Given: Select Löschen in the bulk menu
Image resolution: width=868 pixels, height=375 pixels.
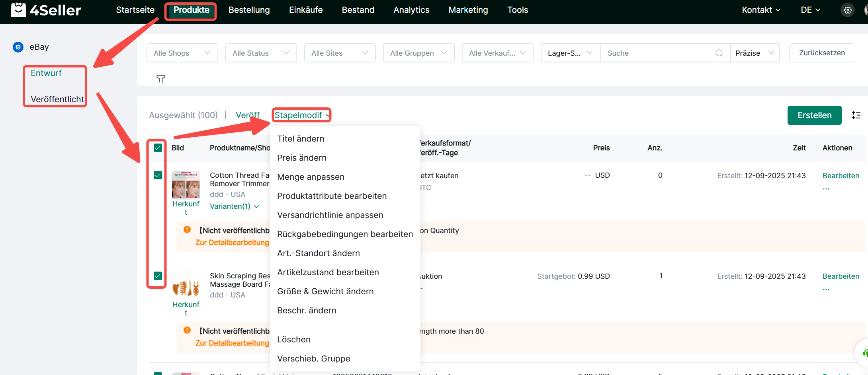Looking at the screenshot, I should (294, 340).
